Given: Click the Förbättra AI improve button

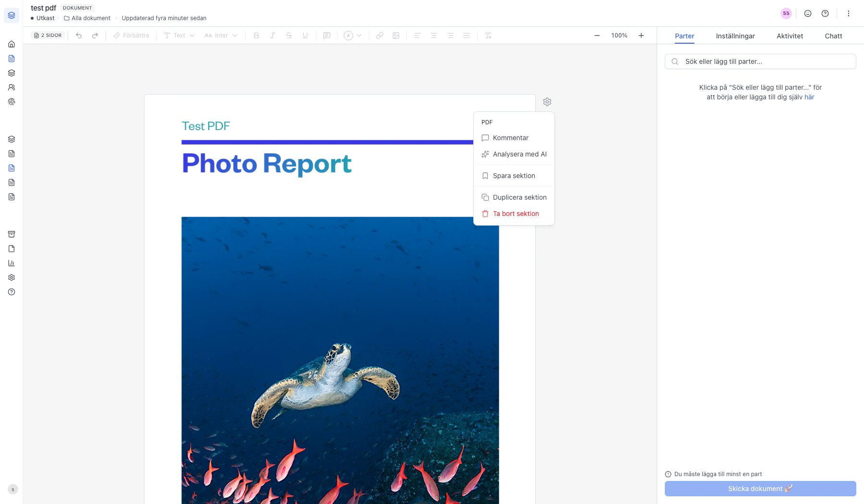Looking at the screenshot, I should click(131, 36).
